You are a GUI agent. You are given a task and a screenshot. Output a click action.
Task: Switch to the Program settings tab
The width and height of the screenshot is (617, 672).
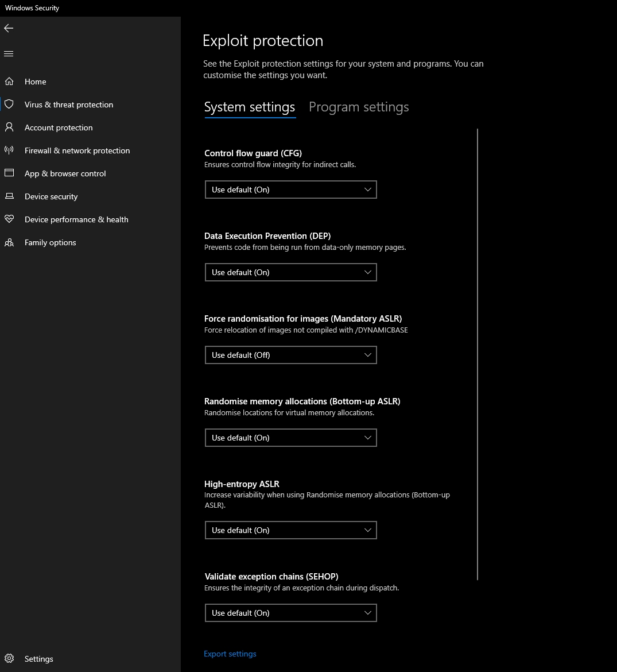tap(359, 107)
